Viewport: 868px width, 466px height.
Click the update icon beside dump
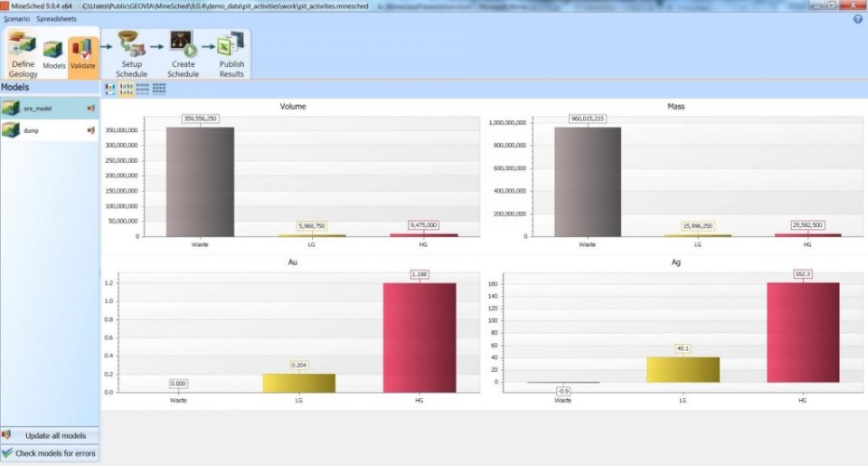click(x=91, y=131)
